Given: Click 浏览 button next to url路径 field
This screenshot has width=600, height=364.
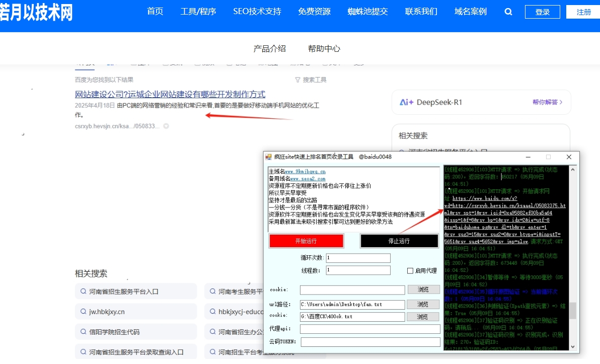Looking at the screenshot, I should point(422,304).
